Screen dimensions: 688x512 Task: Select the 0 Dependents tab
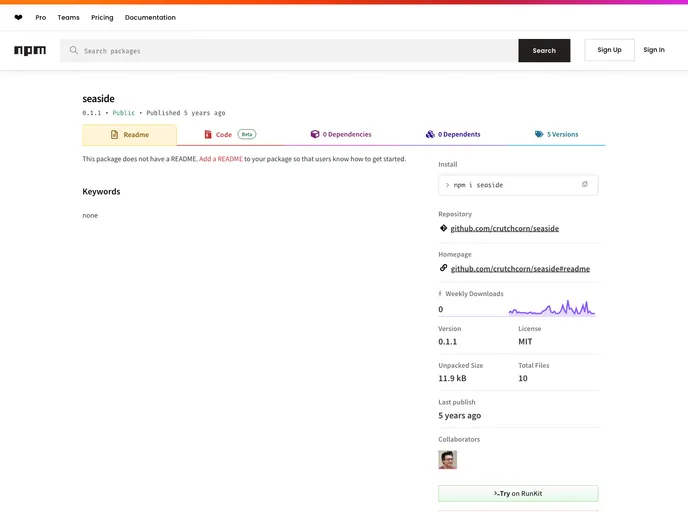[453, 134]
